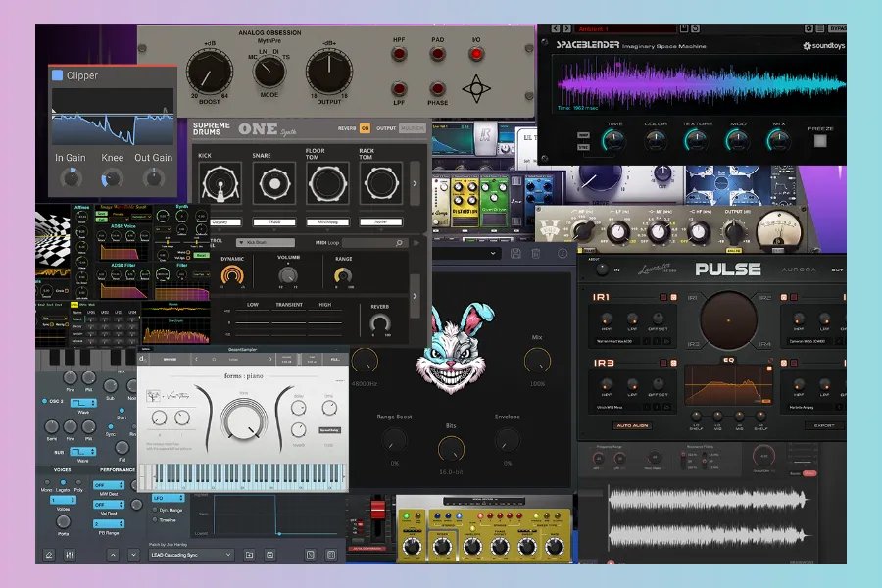
Task: Show more drums with chevron beside Rack Tom
Action: 416,183
